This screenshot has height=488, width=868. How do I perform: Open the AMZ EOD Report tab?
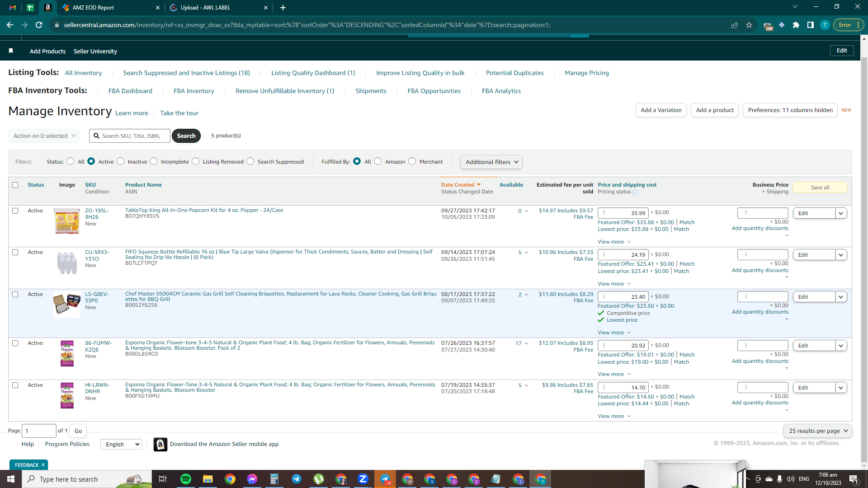[x=111, y=8]
